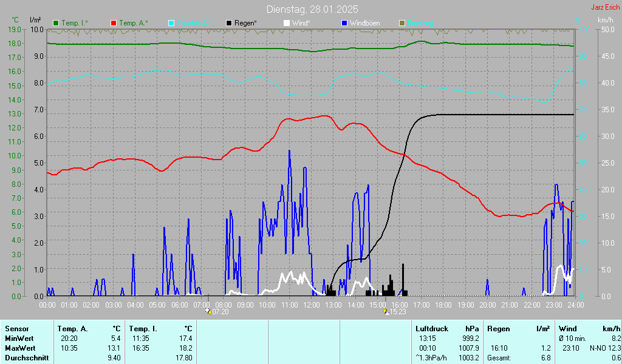Screen dimensions: 622x364
Task: Click the blue Windböen legend swatch
Action: coord(344,24)
